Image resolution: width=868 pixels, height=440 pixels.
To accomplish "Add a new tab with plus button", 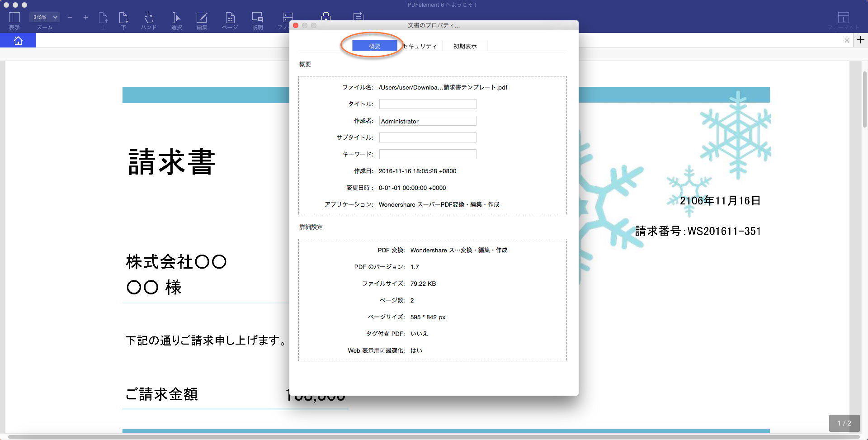I will (x=860, y=40).
